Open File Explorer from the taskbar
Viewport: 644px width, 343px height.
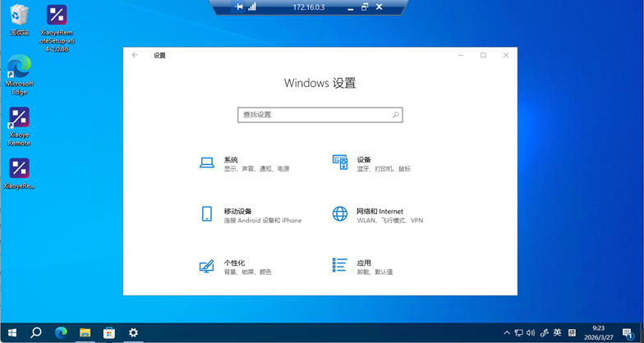coord(85,333)
